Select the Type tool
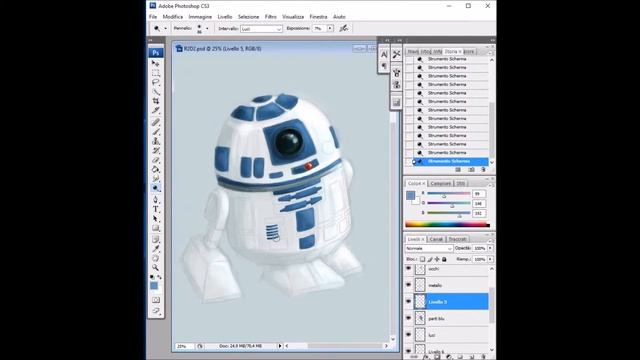 (156, 209)
